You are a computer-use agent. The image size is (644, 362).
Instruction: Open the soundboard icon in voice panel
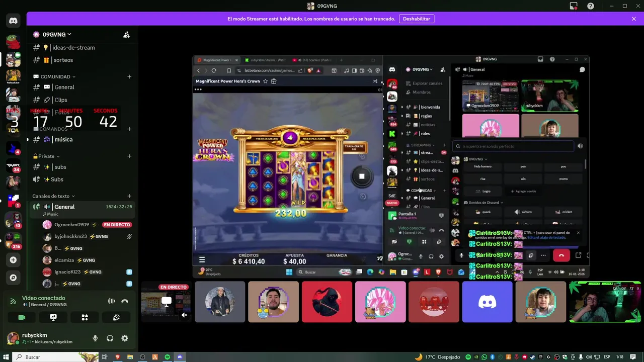click(116, 317)
